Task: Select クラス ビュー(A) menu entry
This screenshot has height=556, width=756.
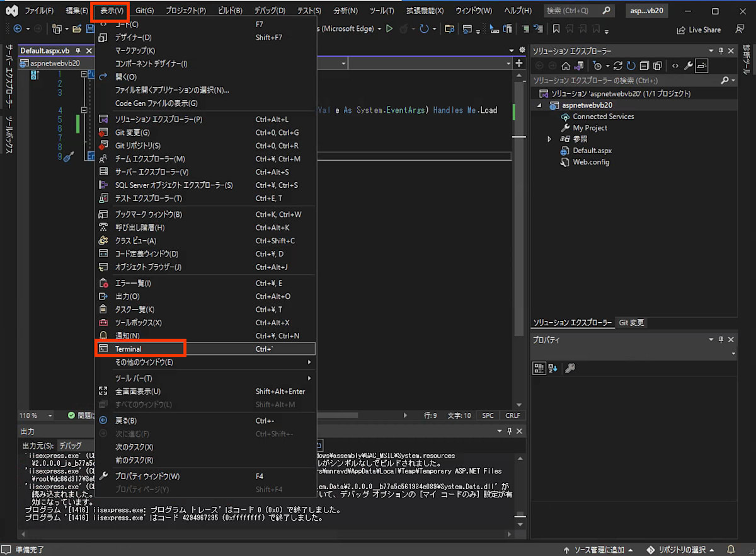Action: tap(205, 241)
